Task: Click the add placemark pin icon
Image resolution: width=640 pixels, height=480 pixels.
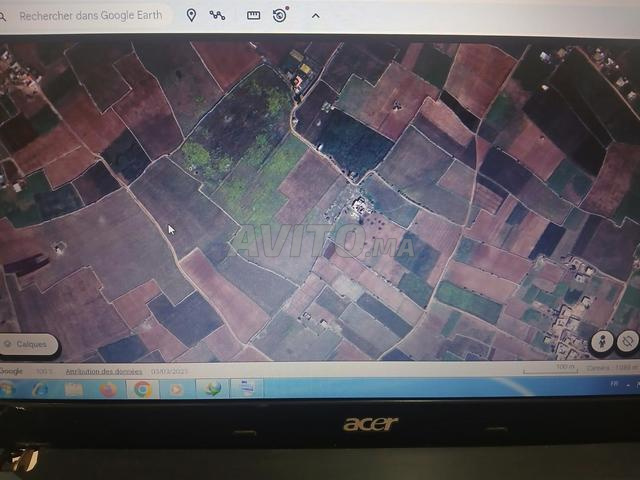Action: coord(191,15)
